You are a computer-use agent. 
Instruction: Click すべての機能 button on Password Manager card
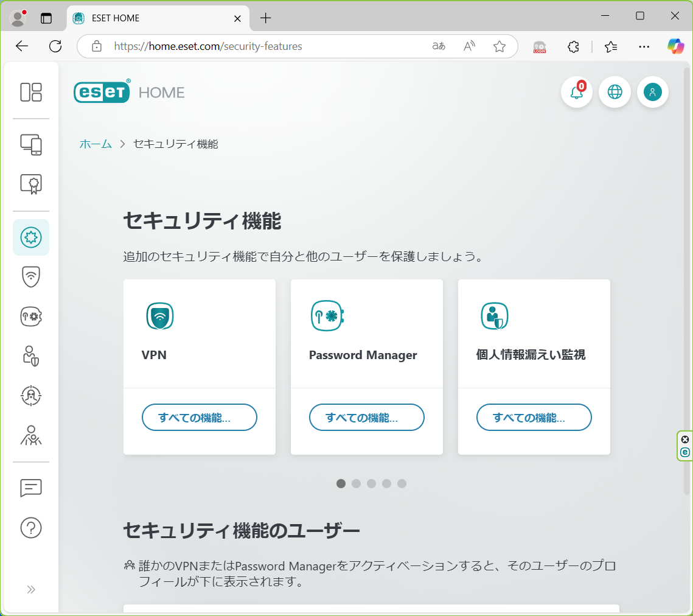tap(367, 417)
